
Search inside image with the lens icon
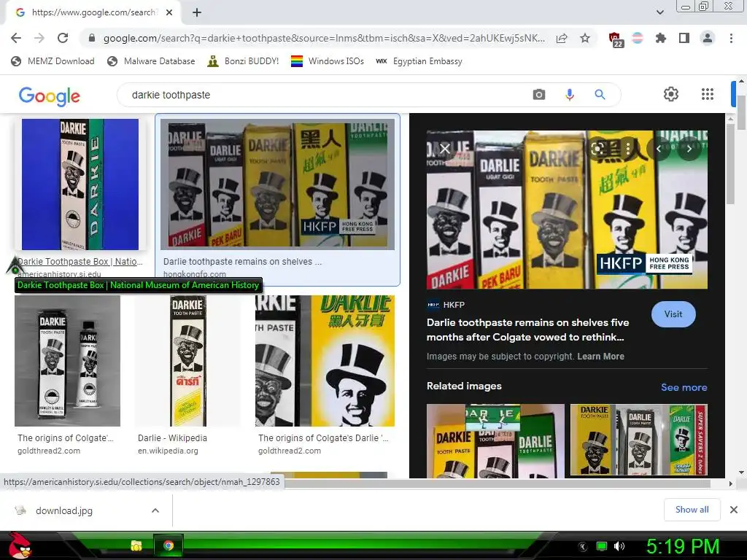tap(597, 149)
